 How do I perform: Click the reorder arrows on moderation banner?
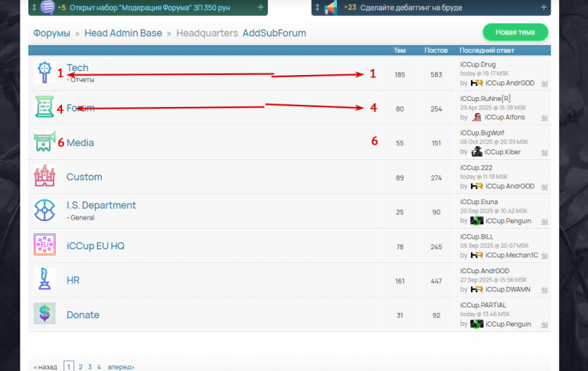coord(34,7)
